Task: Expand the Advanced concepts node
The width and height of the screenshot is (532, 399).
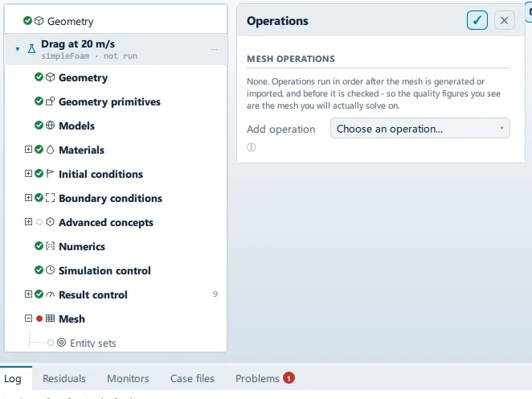Action: pyautogui.click(x=28, y=222)
